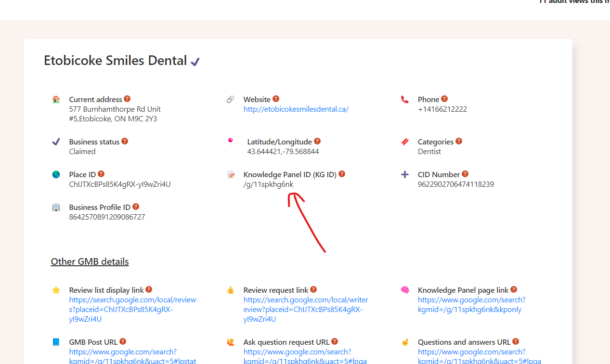This screenshot has width=610, height=364.
Task: Click the checkmark beside Etobicoke Smiles Dental
Action: pyautogui.click(x=195, y=60)
